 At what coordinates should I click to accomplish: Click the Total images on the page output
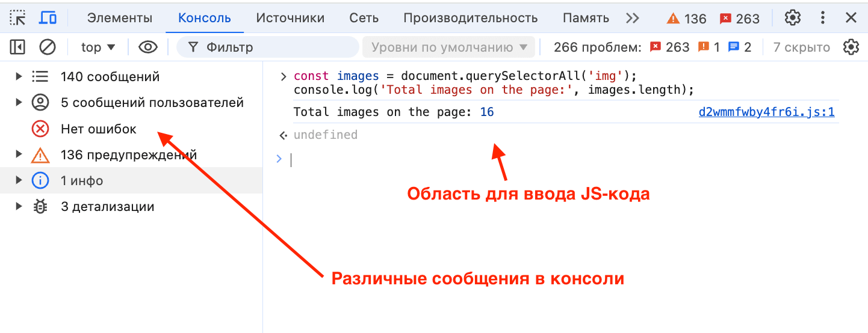coord(394,112)
